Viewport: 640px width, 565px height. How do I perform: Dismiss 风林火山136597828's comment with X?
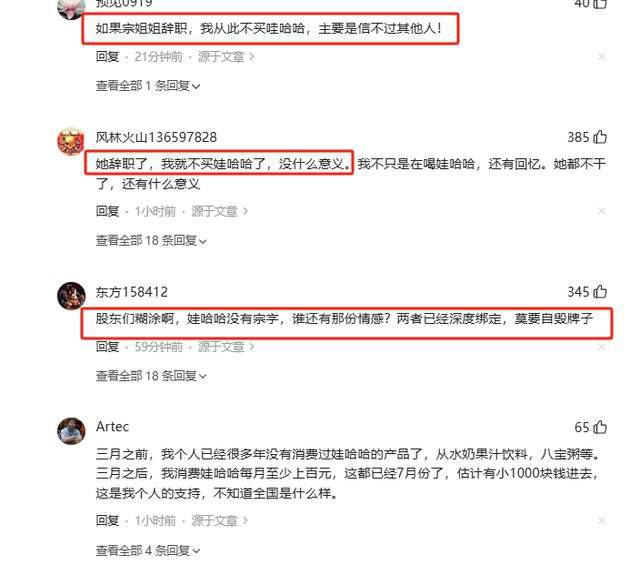tap(601, 211)
